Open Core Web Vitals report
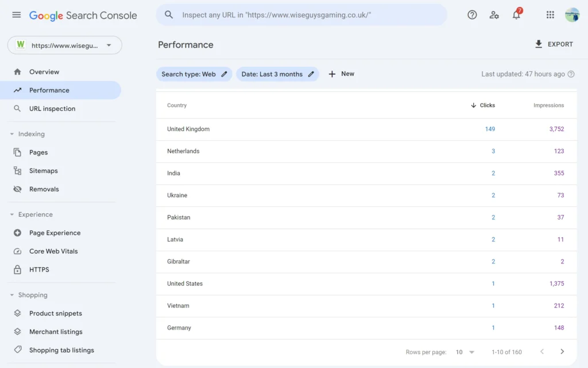Screen dimensions: 588x368 53,251
